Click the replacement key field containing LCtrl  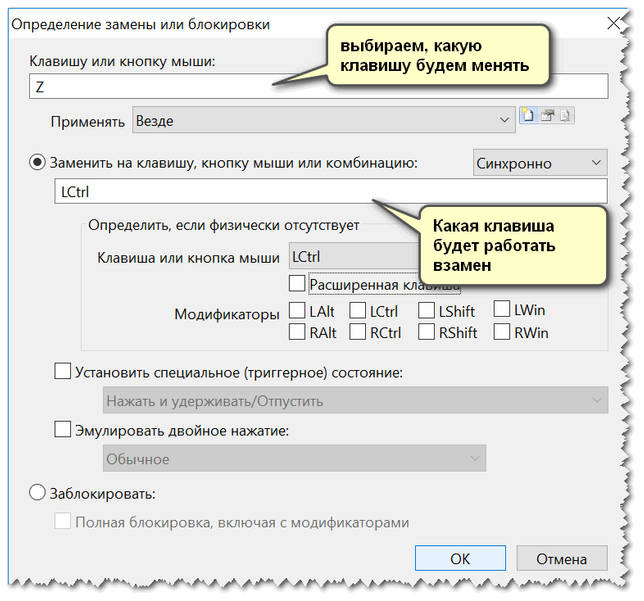pos(331,191)
